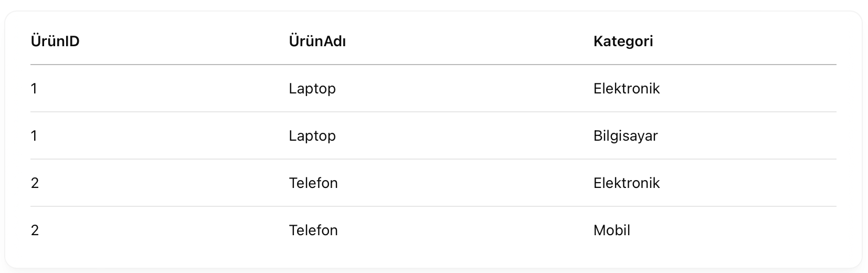Click the Bilgisayar category cell

[625, 136]
